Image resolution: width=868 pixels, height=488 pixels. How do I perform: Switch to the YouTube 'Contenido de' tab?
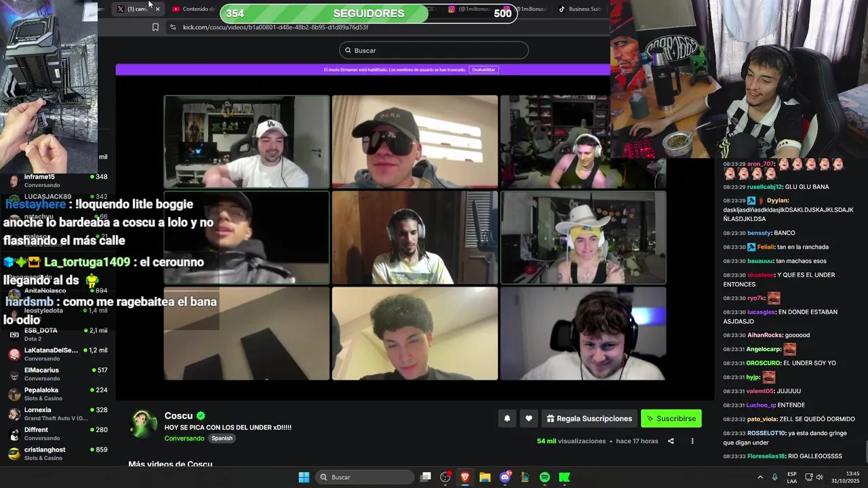pyautogui.click(x=193, y=9)
